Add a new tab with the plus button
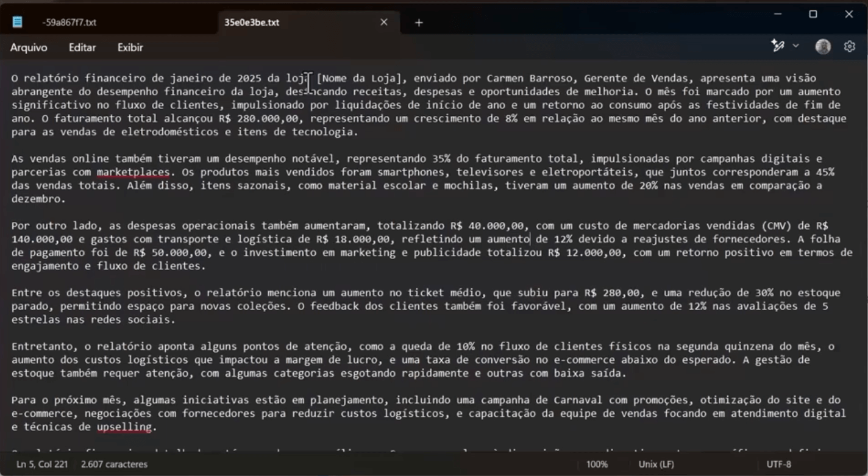Viewport: 868px width, 476px height. pyautogui.click(x=419, y=23)
